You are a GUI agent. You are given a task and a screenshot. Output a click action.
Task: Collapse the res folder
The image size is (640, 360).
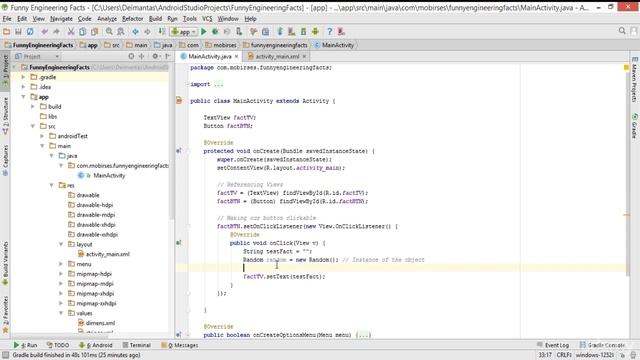pyautogui.click(x=51, y=185)
